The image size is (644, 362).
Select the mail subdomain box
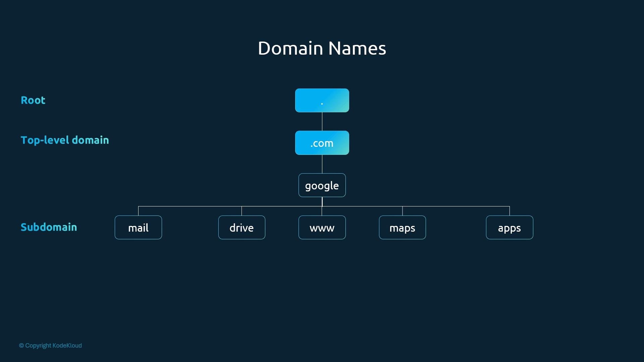(x=138, y=227)
